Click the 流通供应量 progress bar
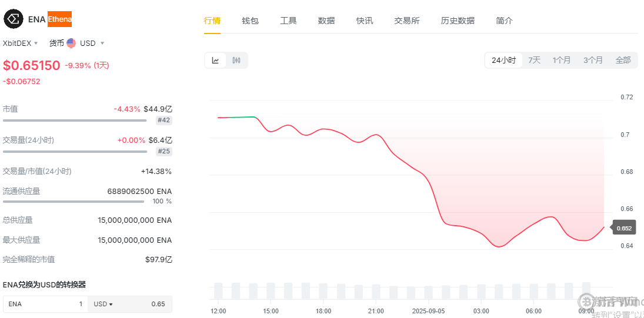 coord(74,202)
